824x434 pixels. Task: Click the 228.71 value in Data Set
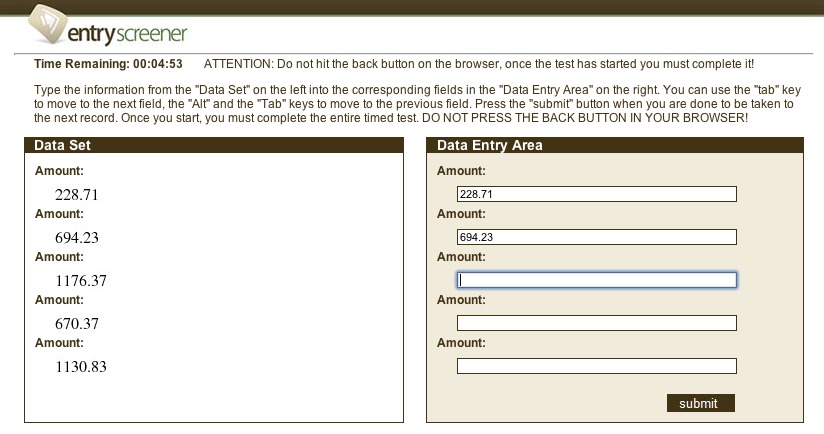(77, 195)
